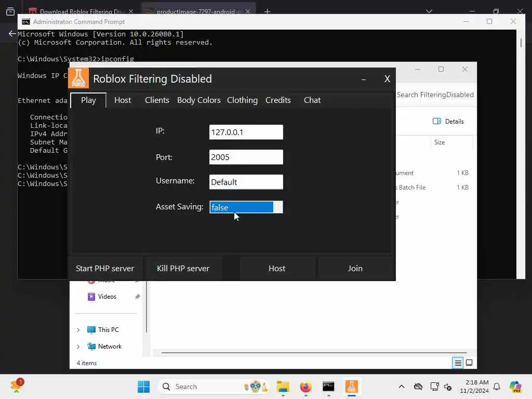Open File Explorer from taskbar
Screen dimensions: 532x399
[x=283, y=387]
